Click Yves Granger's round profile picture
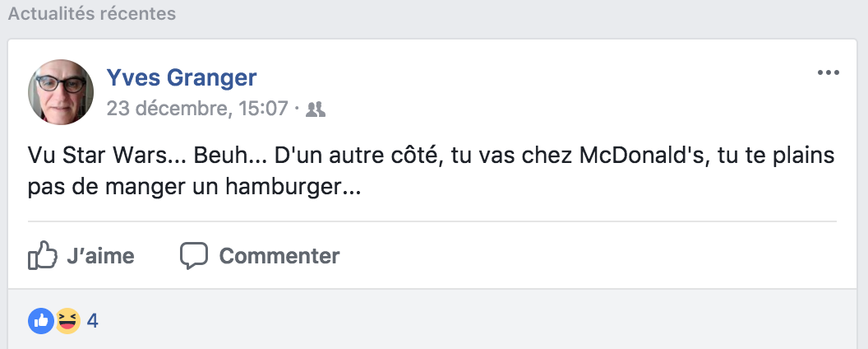Viewport: 868px width, 349px height. tap(61, 92)
